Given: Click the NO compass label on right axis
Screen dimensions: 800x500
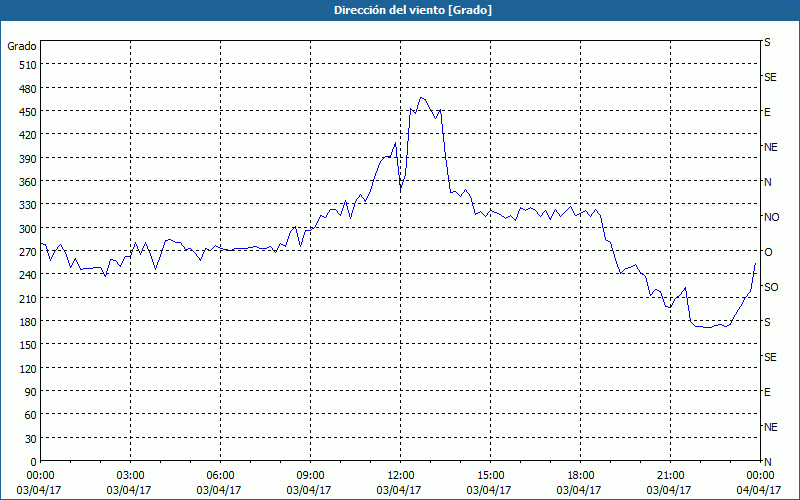Looking at the screenshot, I should point(771,217).
